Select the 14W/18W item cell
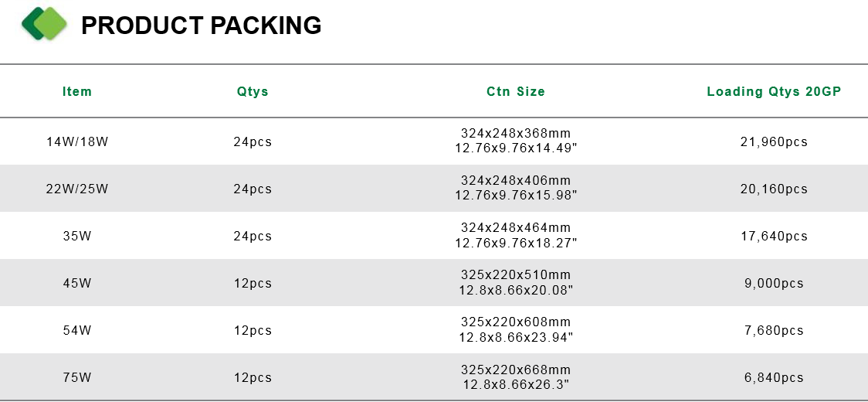The image size is (868, 402). 77,141
